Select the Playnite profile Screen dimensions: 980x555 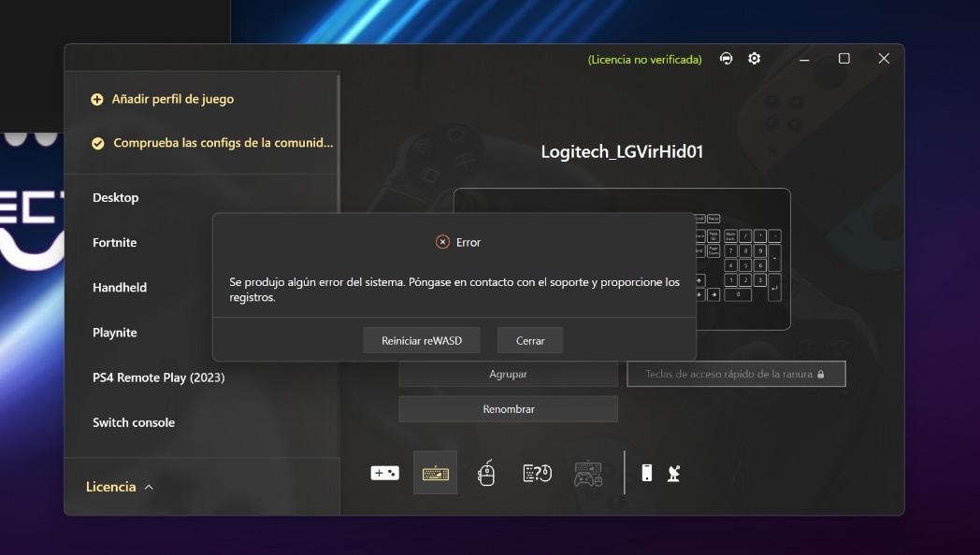[x=115, y=333]
